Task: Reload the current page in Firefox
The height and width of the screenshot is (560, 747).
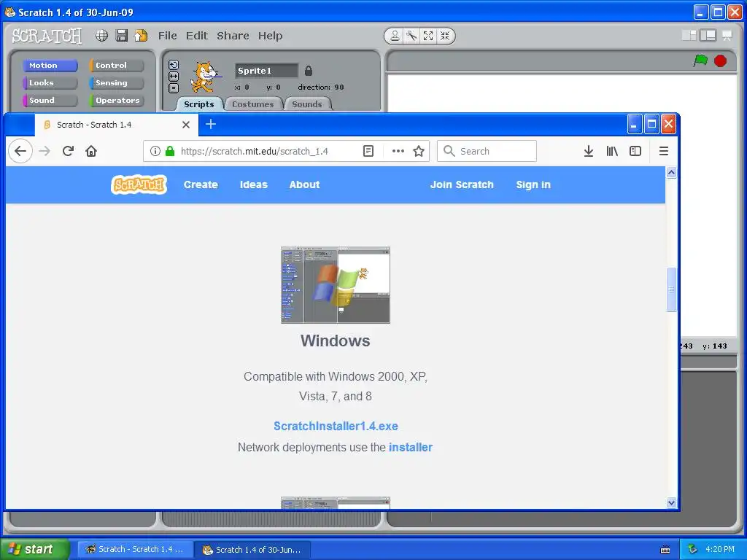Action: point(68,151)
